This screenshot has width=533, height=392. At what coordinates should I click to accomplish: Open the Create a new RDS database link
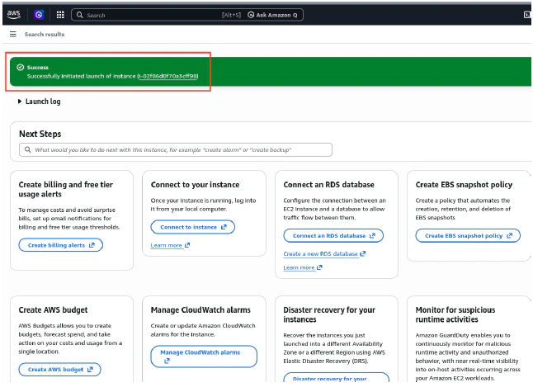pos(324,253)
